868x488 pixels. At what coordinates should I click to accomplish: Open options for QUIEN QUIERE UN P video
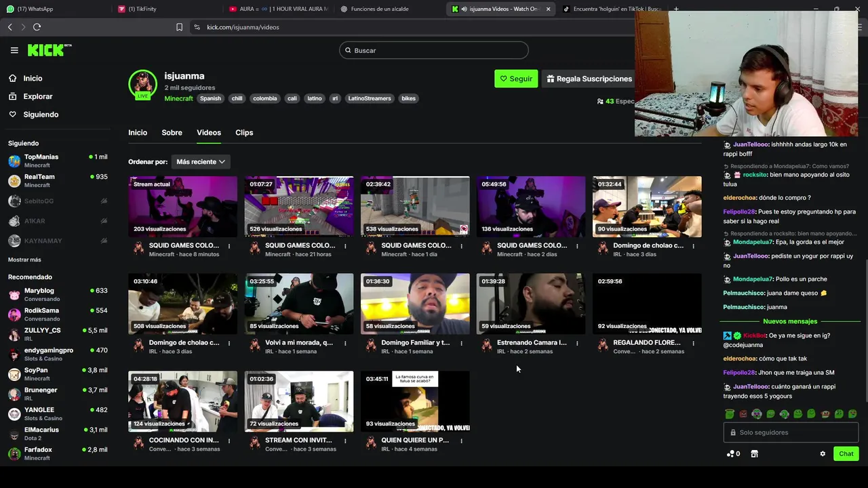tap(461, 441)
